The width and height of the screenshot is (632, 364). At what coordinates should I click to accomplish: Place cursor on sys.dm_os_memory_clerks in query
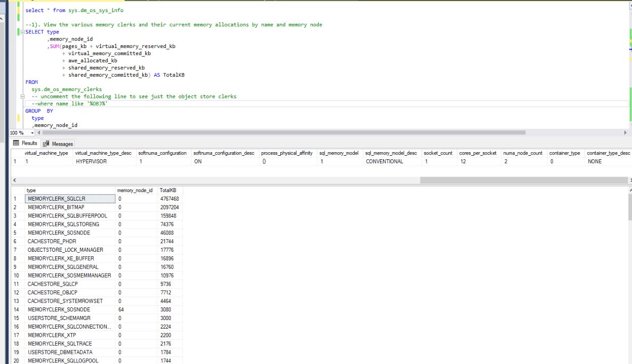[66, 89]
